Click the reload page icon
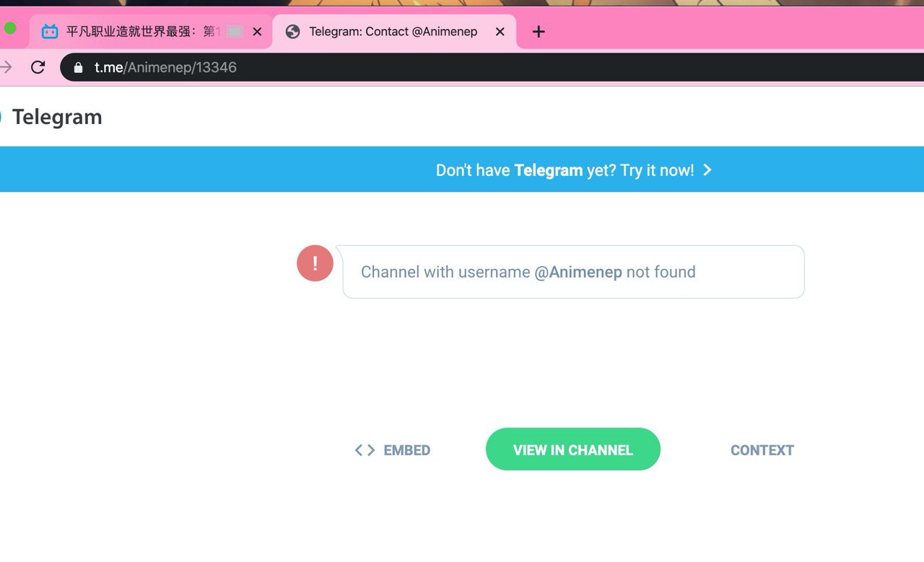This screenshot has height=562, width=924. (38, 67)
